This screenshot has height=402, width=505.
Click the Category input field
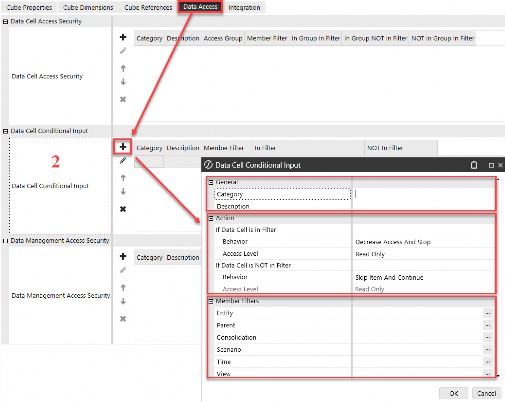click(423, 194)
